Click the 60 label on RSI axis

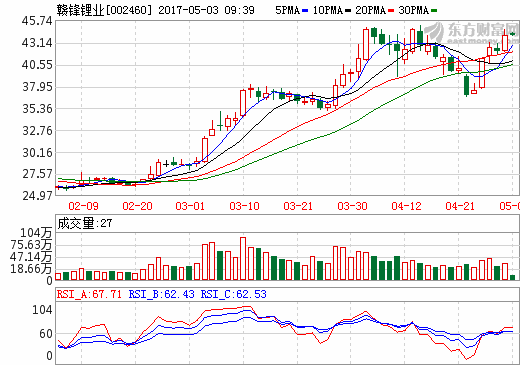[x=46, y=334]
